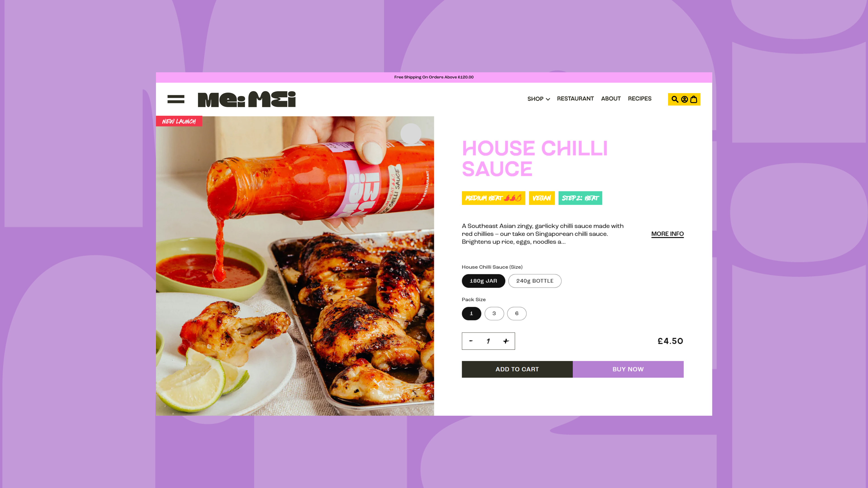Image resolution: width=868 pixels, height=488 pixels.
Task: Expand description via MORE INFO
Action: 667,234
